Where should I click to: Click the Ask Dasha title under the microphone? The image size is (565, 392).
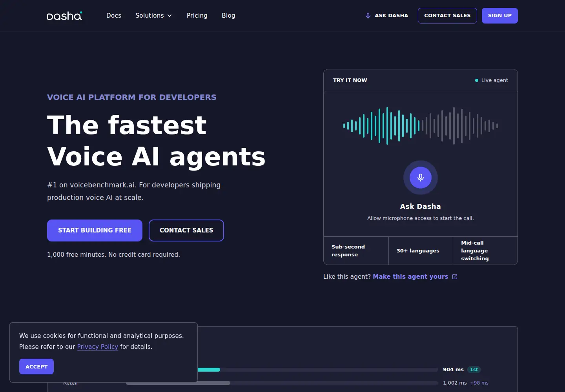click(x=421, y=207)
